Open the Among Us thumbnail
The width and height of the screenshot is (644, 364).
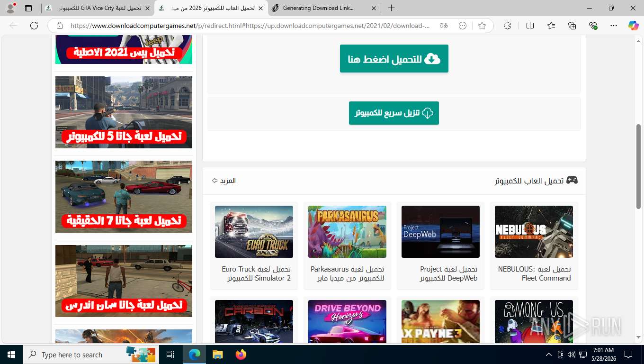click(x=534, y=321)
